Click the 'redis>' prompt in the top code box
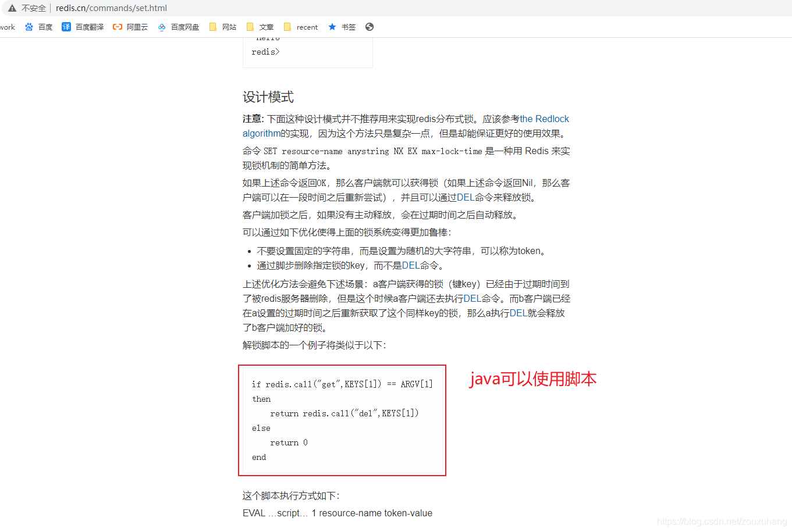The height and width of the screenshot is (532, 792). pyautogui.click(x=265, y=52)
